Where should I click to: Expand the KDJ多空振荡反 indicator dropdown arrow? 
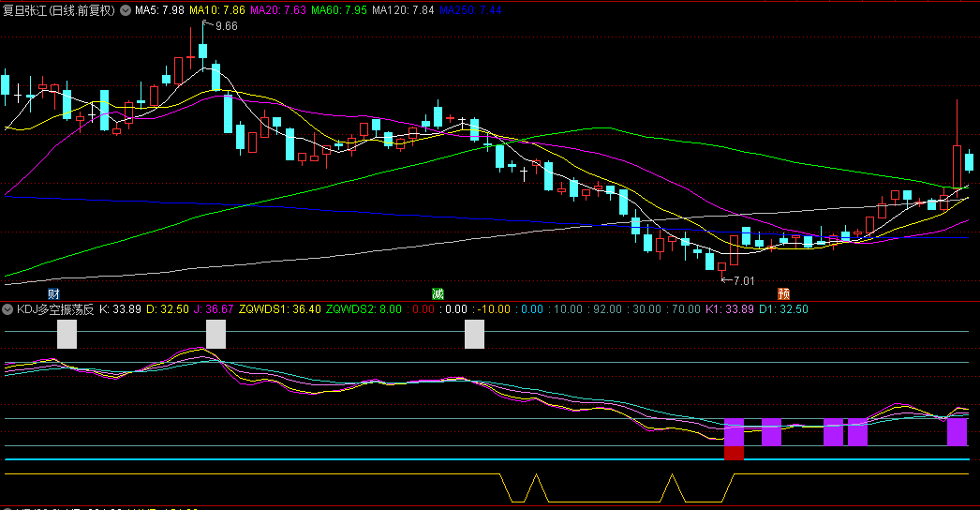9,308
